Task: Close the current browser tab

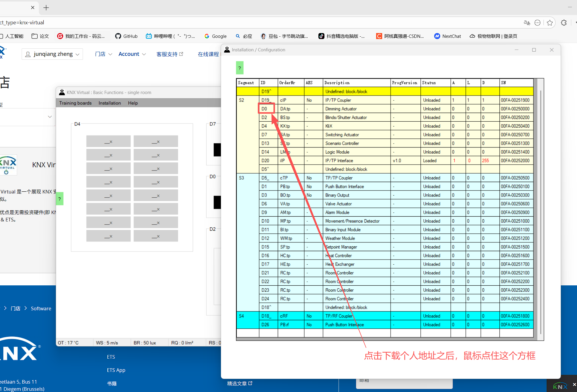Action: point(32,8)
